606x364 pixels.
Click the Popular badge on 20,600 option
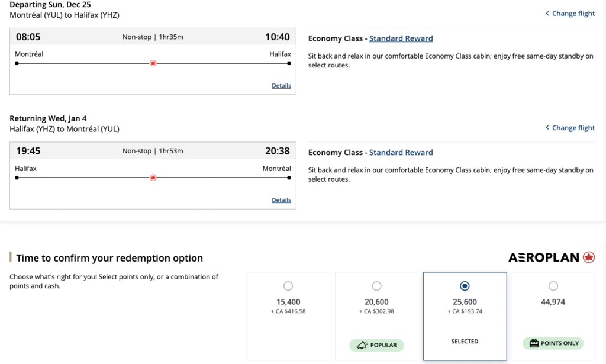click(376, 344)
